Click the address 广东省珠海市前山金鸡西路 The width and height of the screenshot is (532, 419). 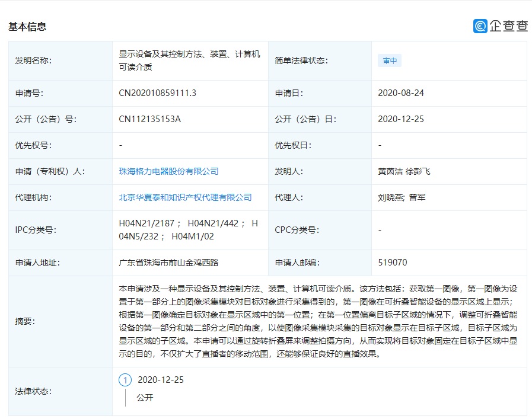tap(169, 262)
